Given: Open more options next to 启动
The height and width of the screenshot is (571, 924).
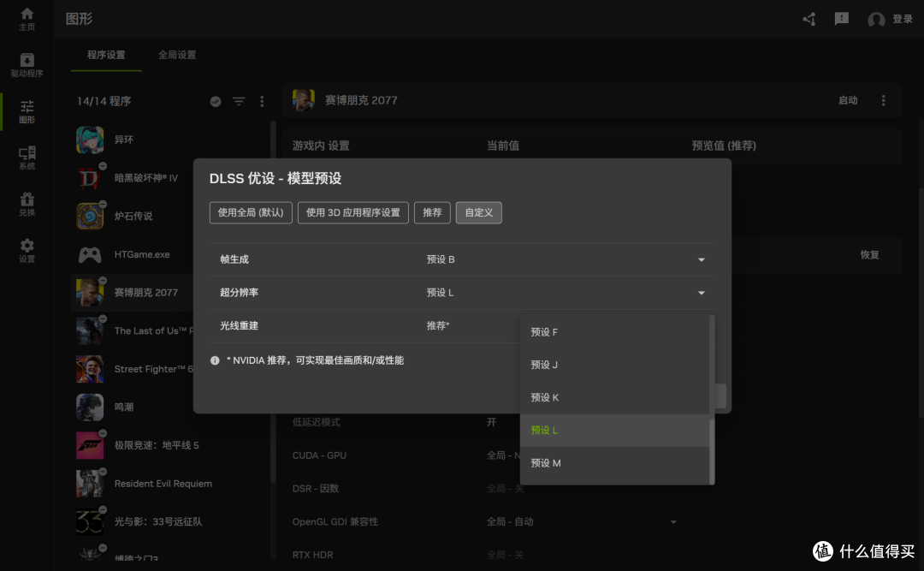Looking at the screenshot, I should coord(883,100).
